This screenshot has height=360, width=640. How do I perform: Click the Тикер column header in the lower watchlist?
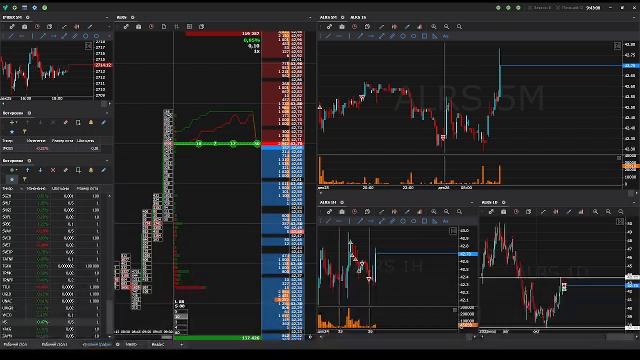[7, 189]
